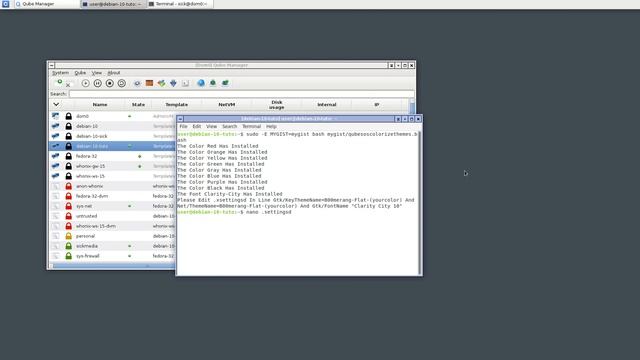Click the blue update qube arrow icon
Image resolution: width=640 pixels, height=360 pixels.
[x=173, y=83]
